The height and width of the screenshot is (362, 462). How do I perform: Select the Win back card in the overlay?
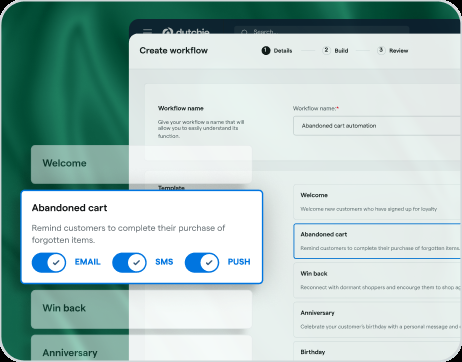point(141,309)
